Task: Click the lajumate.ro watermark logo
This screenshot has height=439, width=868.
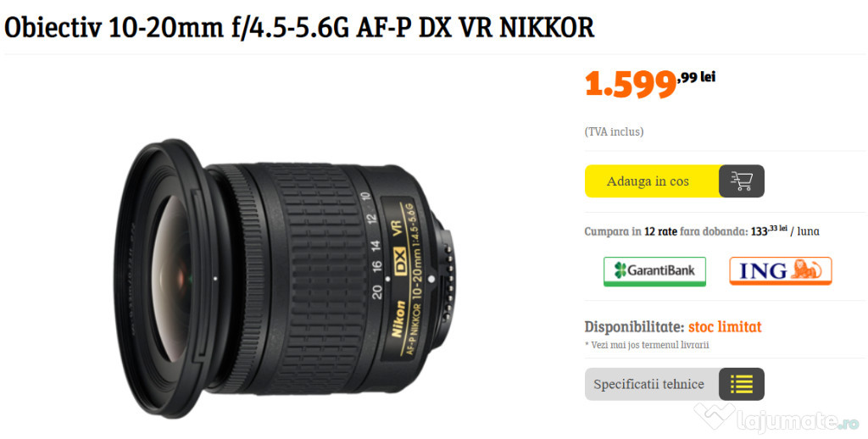Action: (775, 419)
